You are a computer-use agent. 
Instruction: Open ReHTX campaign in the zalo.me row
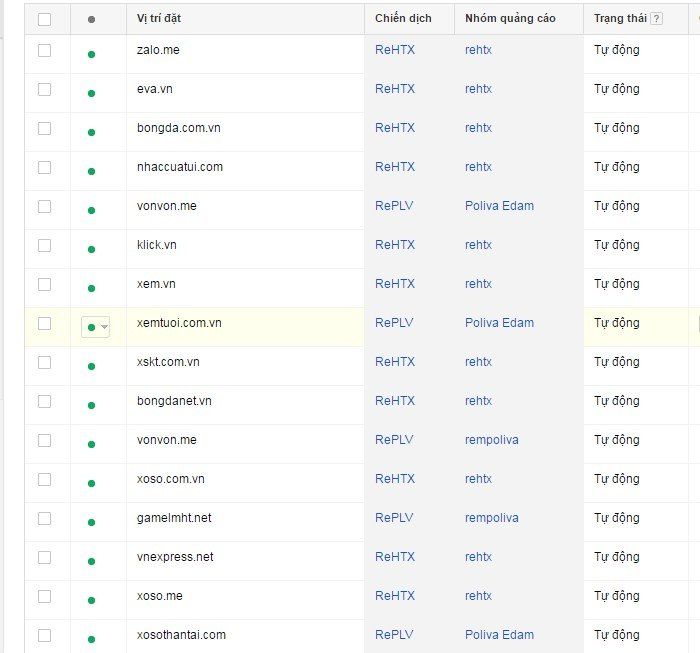pyautogui.click(x=395, y=50)
